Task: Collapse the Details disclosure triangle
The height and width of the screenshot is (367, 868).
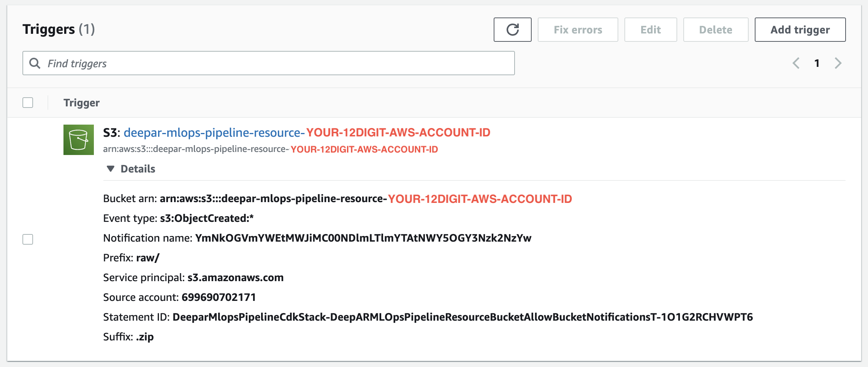Action: [111, 169]
